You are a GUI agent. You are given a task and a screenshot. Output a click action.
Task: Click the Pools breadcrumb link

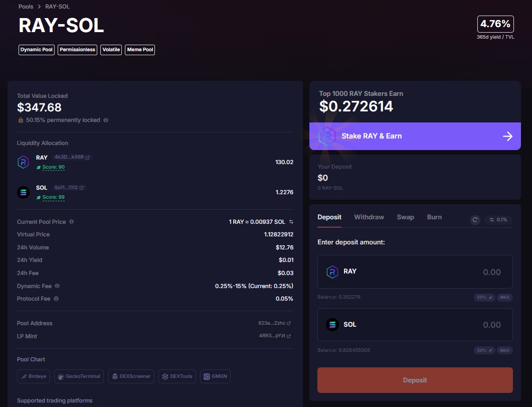pos(26,7)
